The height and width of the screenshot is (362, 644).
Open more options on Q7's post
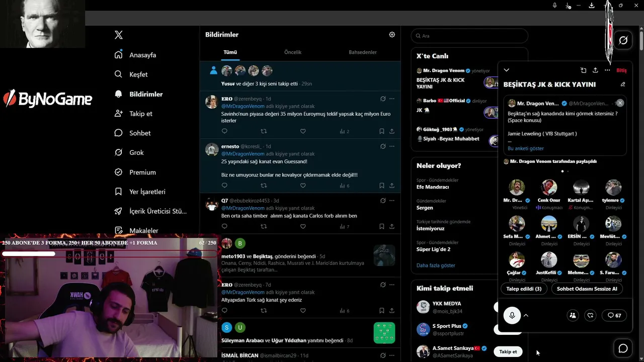point(392,201)
